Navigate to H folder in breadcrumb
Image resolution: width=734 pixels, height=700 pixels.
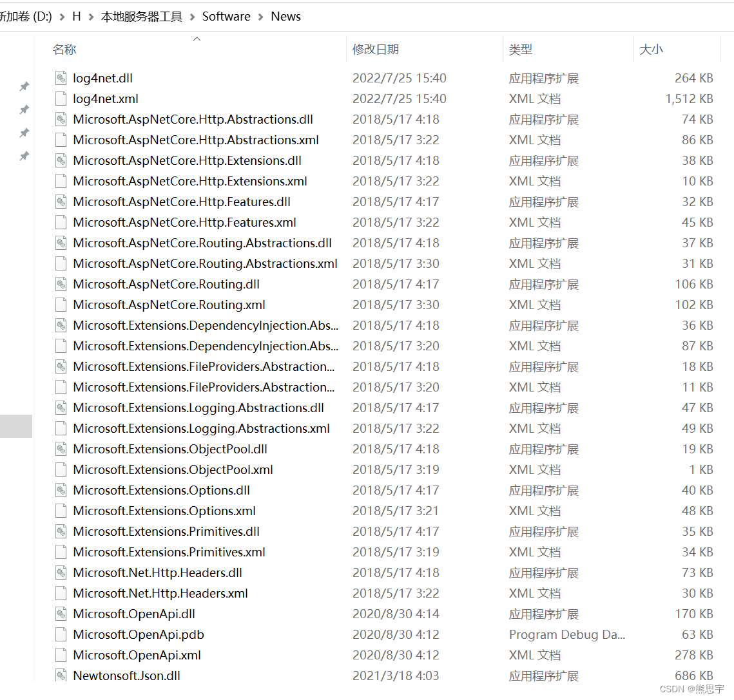[77, 16]
